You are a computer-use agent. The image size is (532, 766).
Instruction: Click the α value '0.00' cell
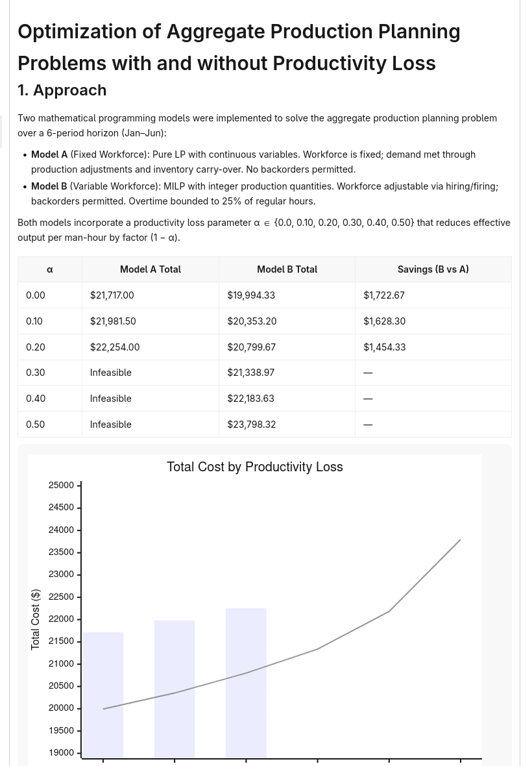click(x=50, y=295)
